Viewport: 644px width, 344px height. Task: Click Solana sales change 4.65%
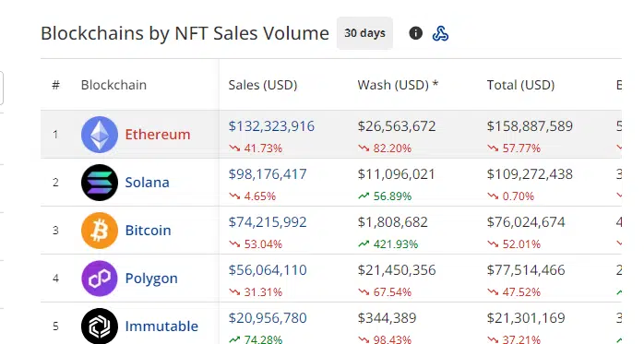coord(252,196)
